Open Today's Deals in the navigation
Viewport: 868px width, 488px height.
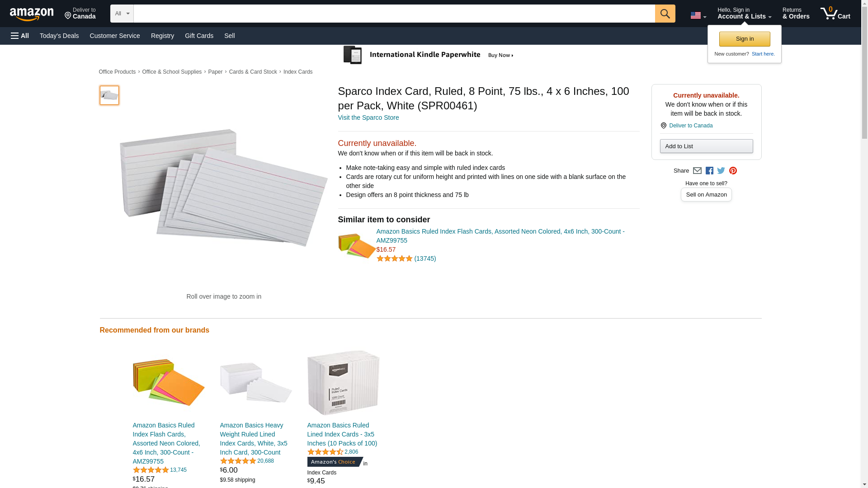(59, 36)
